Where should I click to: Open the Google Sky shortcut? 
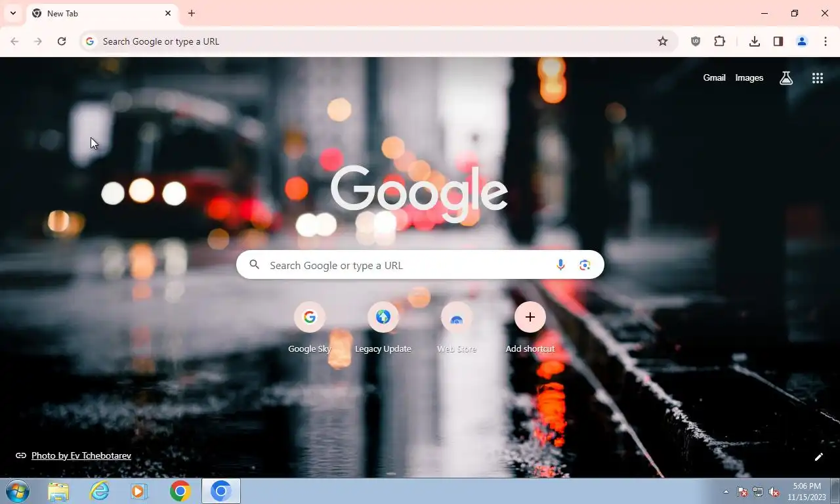point(310,328)
